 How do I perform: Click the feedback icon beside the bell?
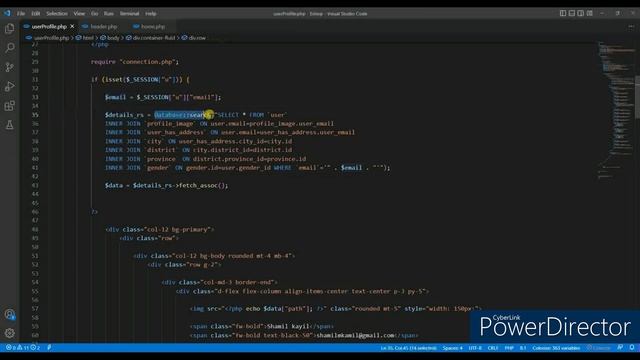click(620, 348)
